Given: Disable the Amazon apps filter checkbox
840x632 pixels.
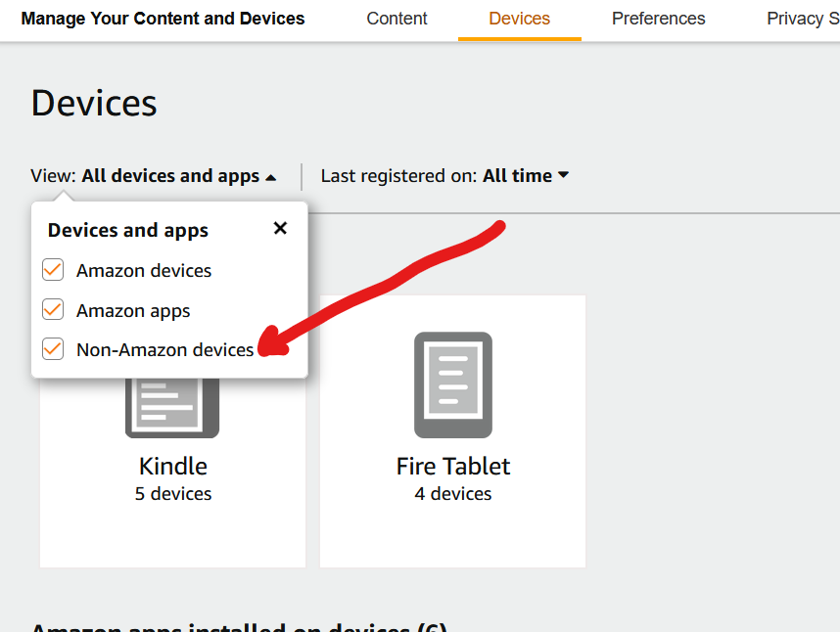Looking at the screenshot, I should [x=52, y=309].
